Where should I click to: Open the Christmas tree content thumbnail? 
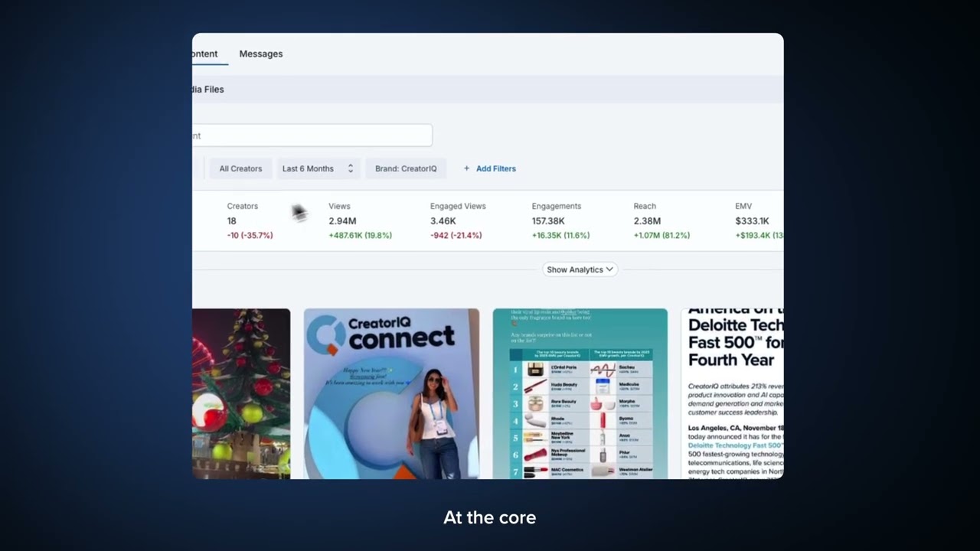coord(241,394)
